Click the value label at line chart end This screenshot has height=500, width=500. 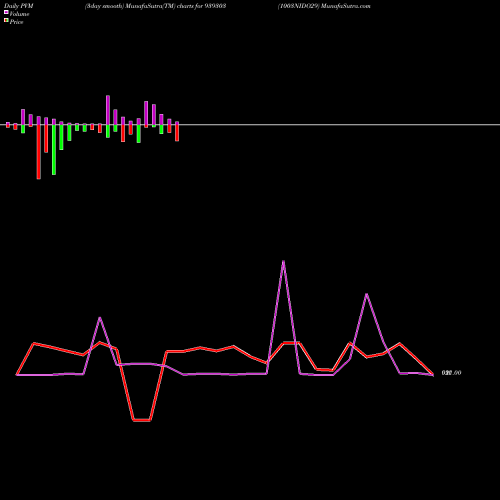coord(451,373)
